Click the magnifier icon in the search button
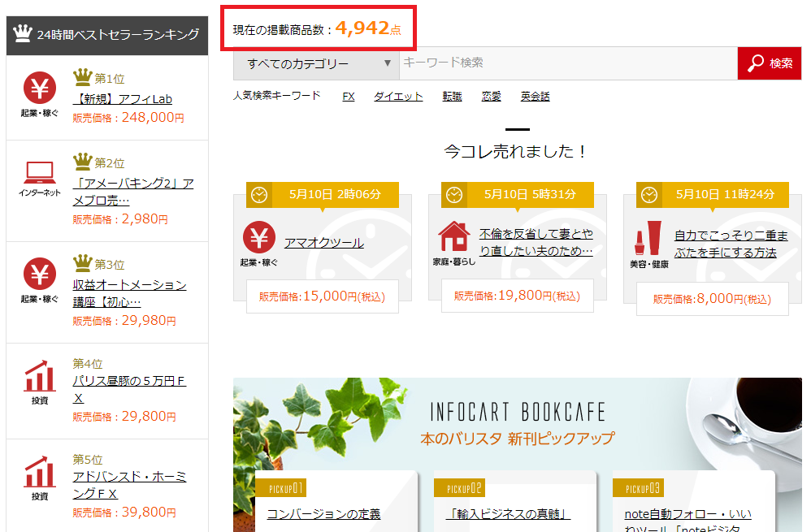Screen dimensions: 811x532 755,63
